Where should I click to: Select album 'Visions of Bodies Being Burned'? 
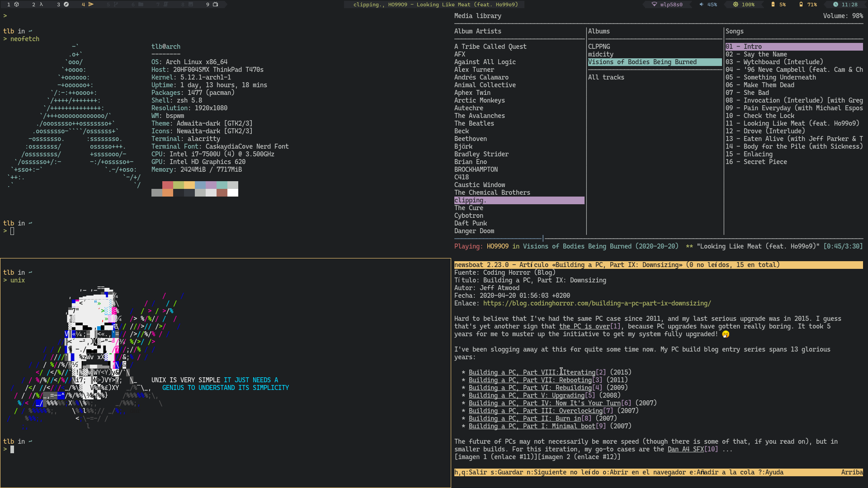(655, 62)
